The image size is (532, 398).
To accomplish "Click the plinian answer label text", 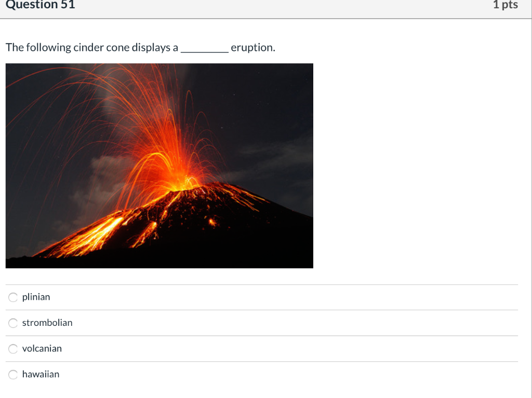I will tap(36, 297).
